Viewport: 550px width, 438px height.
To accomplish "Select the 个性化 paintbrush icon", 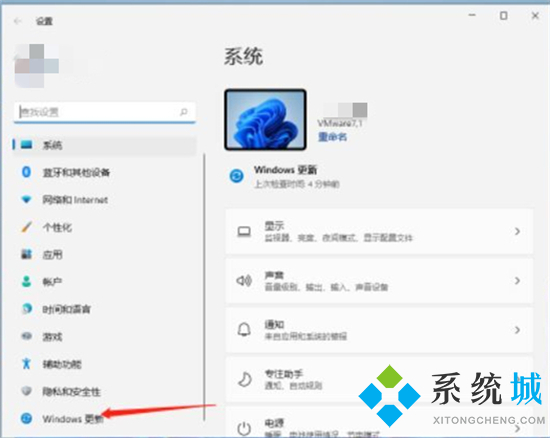I will [x=26, y=227].
